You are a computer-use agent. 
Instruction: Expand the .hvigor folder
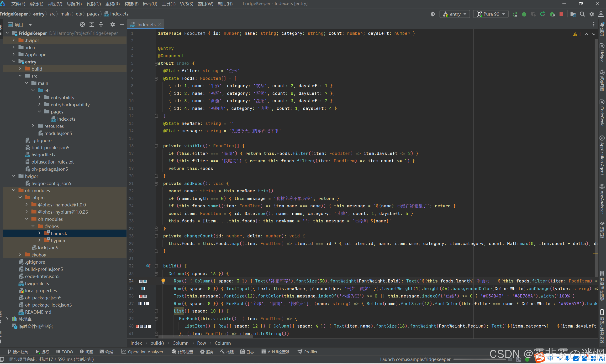[x=14, y=40]
